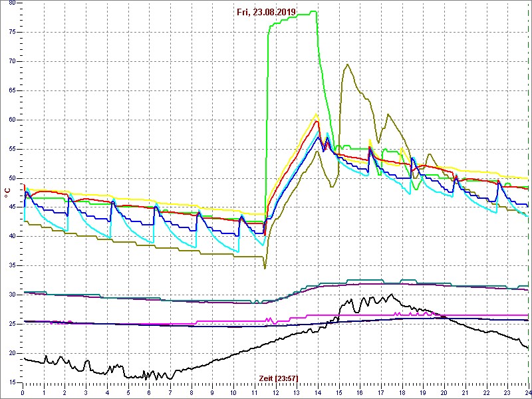Screen dimensions: 532x399
Task: Select the 75 value on the temperature axis
Action: pyautogui.click(x=12, y=32)
